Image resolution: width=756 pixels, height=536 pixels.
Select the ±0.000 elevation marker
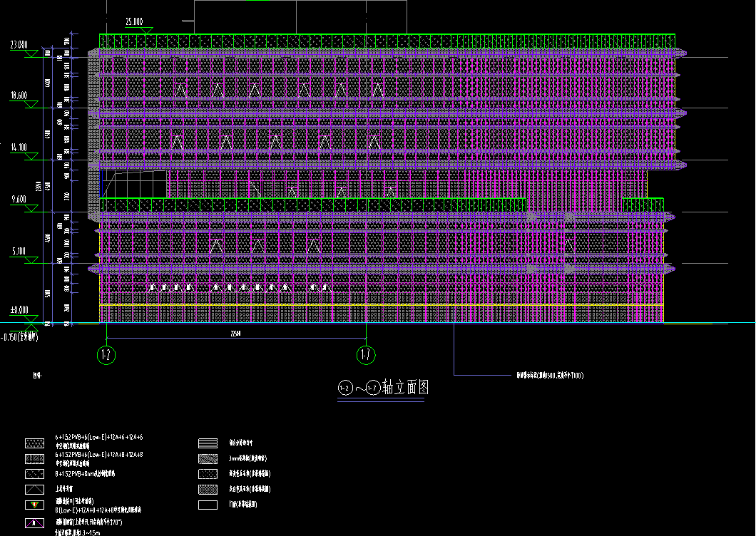(31, 319)
